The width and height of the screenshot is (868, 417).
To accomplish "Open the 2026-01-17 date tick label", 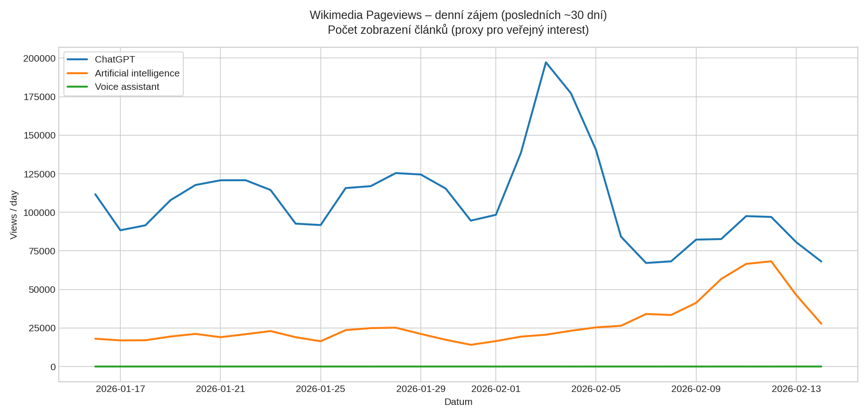I will click(x=120, y=389).
